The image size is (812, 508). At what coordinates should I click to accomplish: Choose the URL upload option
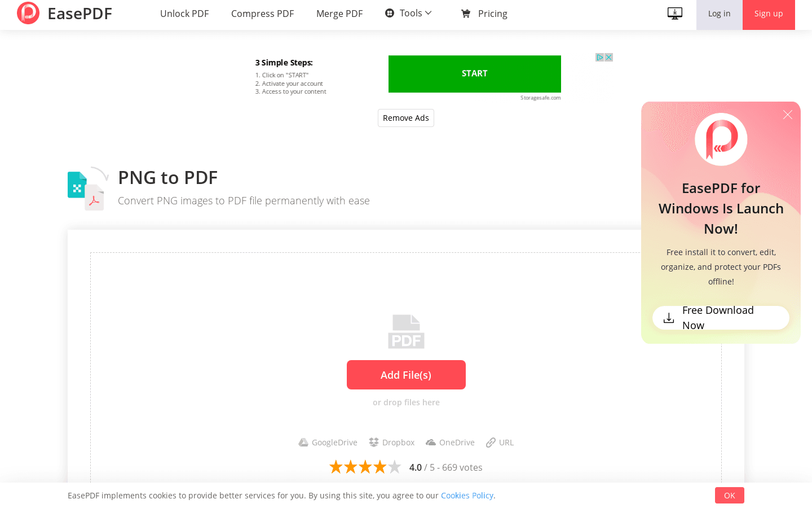pos(500,442)
